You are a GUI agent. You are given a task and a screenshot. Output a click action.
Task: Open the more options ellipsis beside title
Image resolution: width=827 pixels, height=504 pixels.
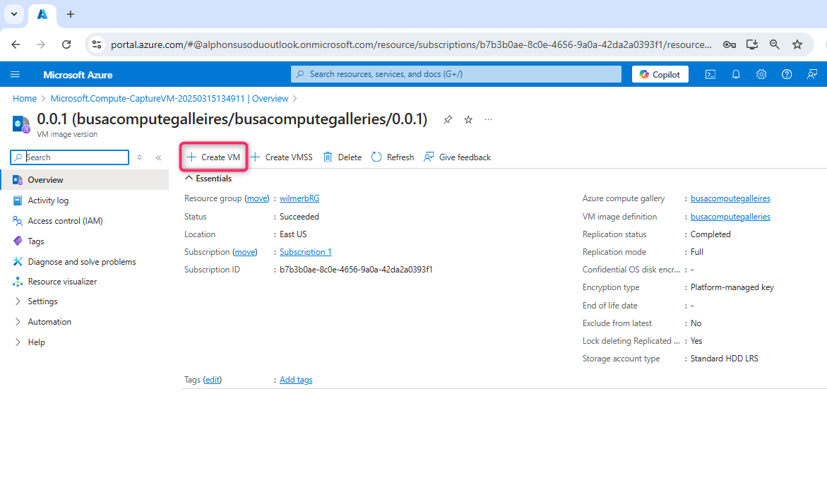coord(489,120)
